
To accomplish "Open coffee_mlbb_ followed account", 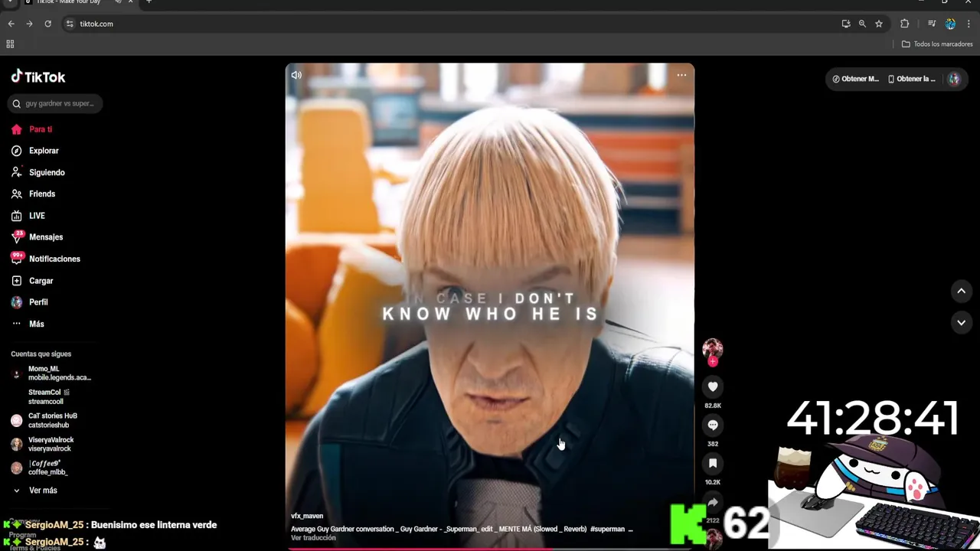I will click(x=42, y=468).
